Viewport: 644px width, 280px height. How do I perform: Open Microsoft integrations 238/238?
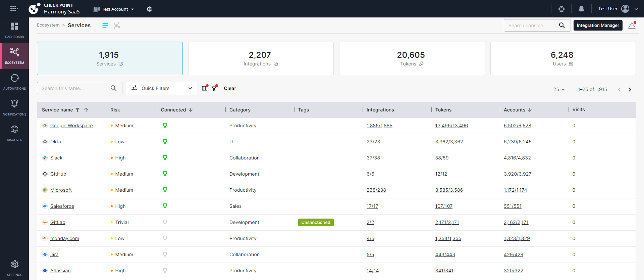376,190
